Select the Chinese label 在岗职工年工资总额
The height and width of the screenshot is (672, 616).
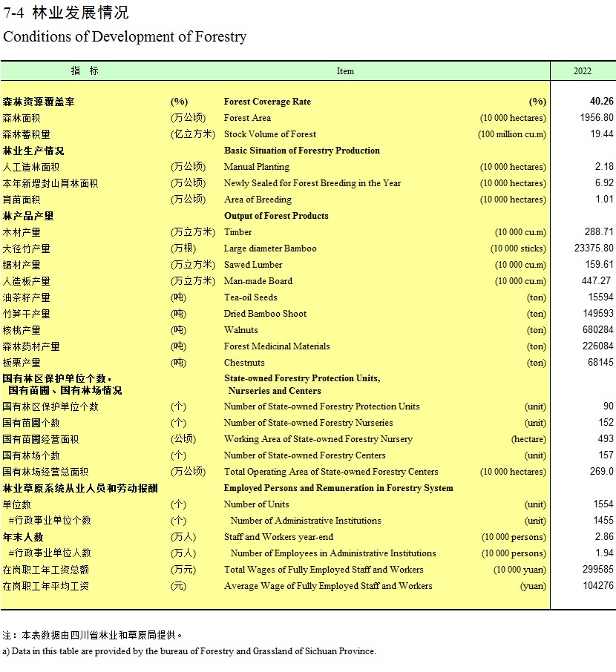tap(45, 570)
